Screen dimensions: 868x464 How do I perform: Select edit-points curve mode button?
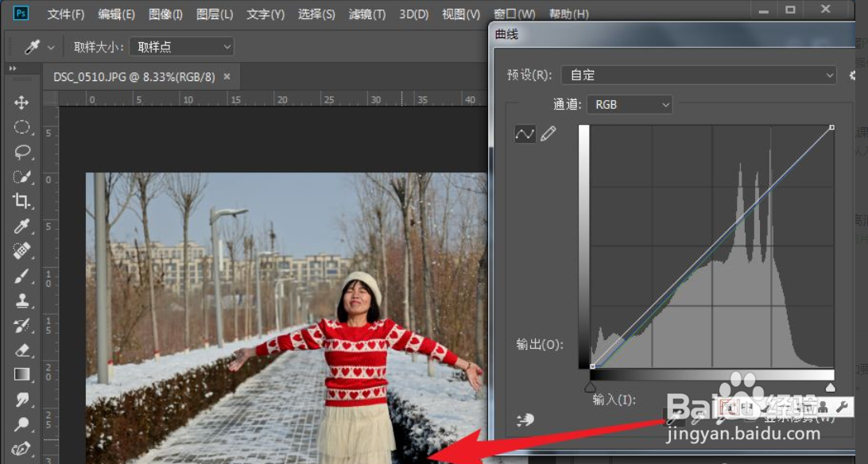(525, 133)
